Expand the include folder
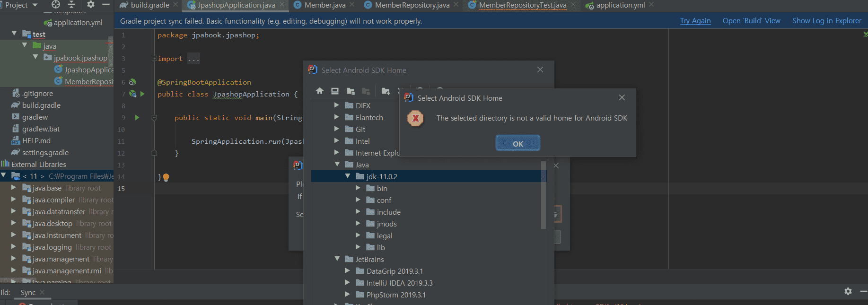Viewport: 868px width, 305px height. tap(358, 211)
